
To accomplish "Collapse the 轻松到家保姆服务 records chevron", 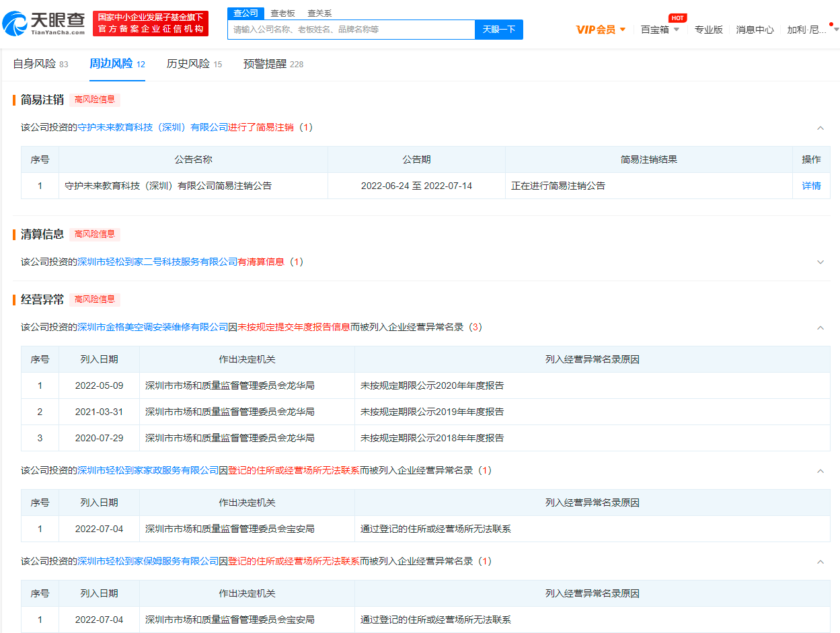I will (x=820, y=562).
